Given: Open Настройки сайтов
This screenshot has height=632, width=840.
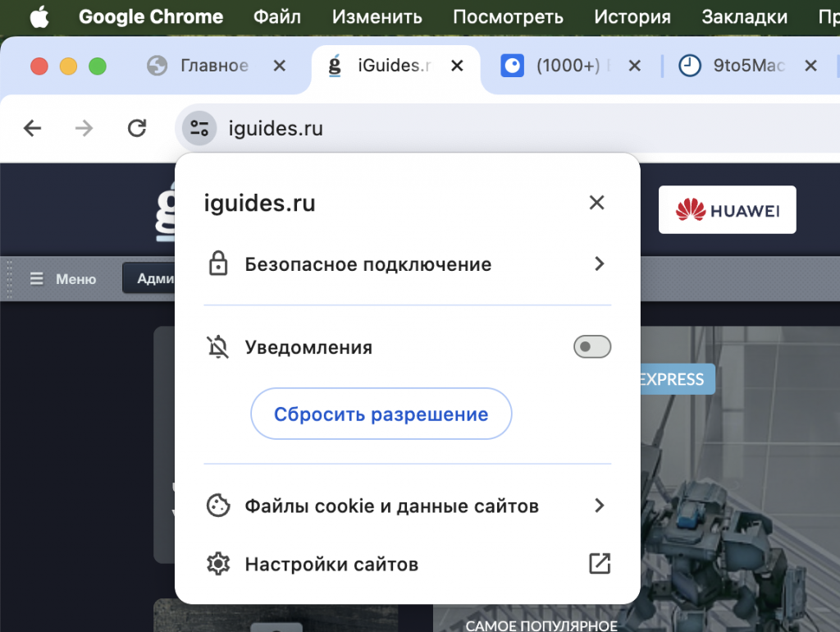Looking at the screenshot, I should tap(407, 564).
